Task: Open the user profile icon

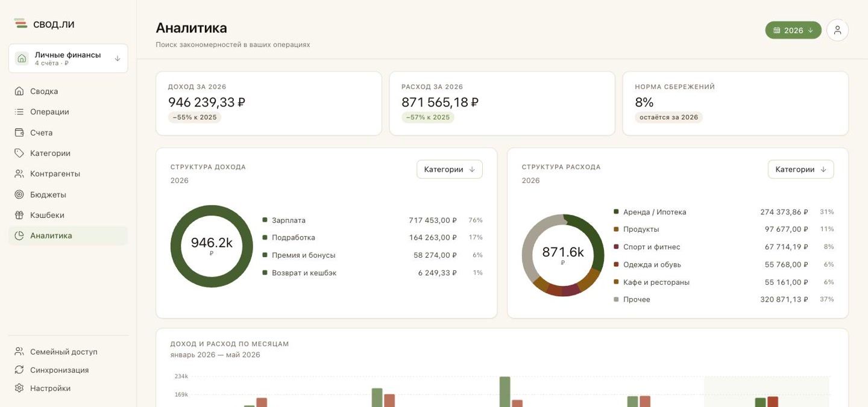Action: [x=837, y=30]
